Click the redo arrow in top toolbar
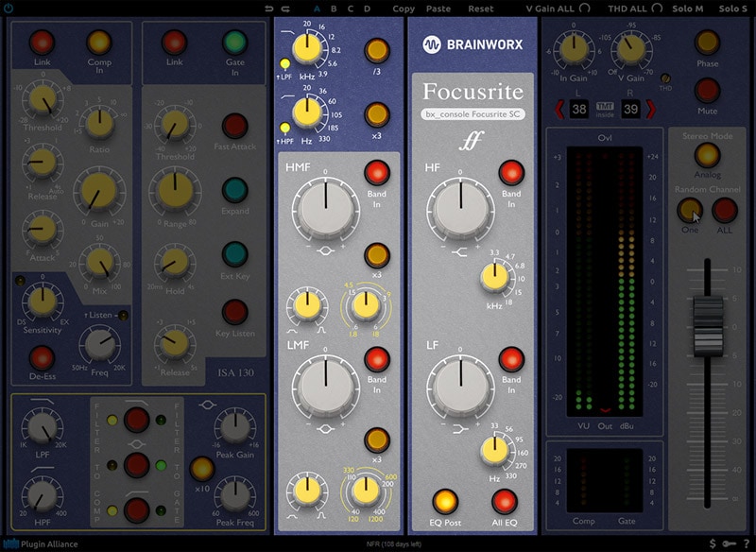The image size is (756, 552). (286, 9)
